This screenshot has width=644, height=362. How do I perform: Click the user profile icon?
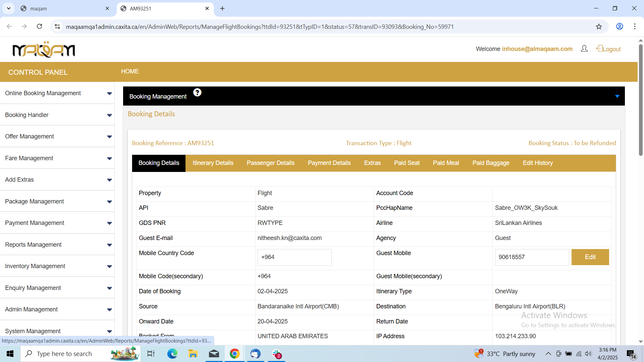point(584,49)
